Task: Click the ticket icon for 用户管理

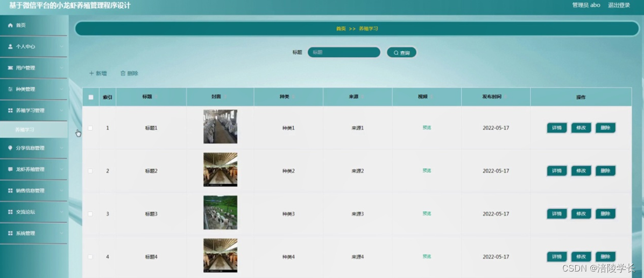Action: point(11,68)
